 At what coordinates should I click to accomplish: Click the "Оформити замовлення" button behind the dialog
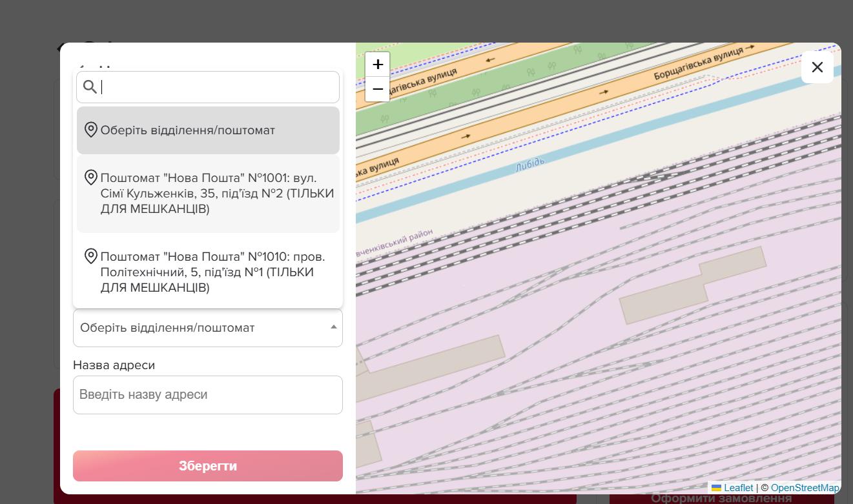click(721, 498)
